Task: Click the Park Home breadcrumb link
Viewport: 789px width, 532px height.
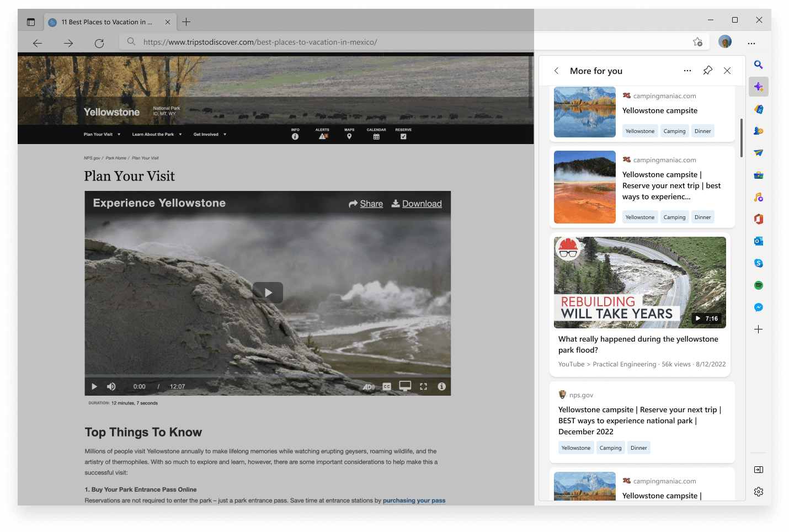Action: coord(116,158)
